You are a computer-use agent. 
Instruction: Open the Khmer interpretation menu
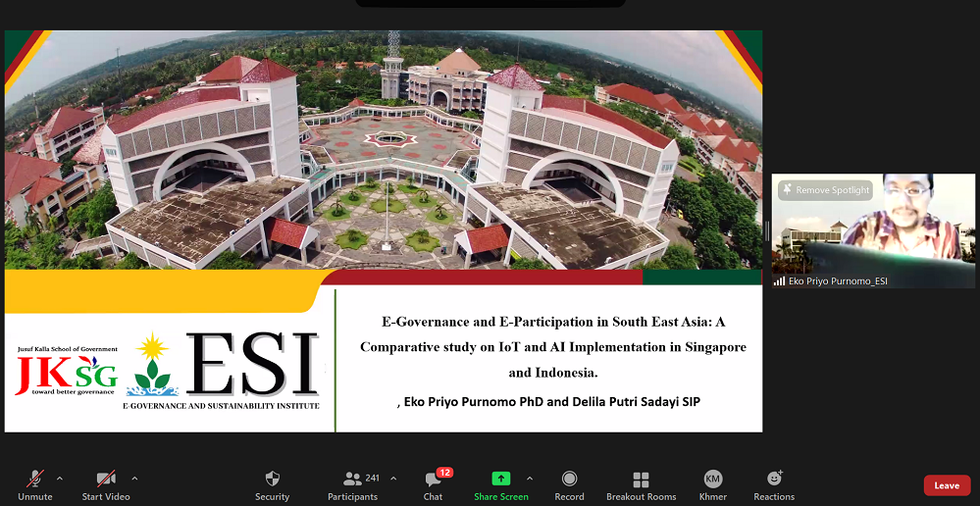coord(712,485)
